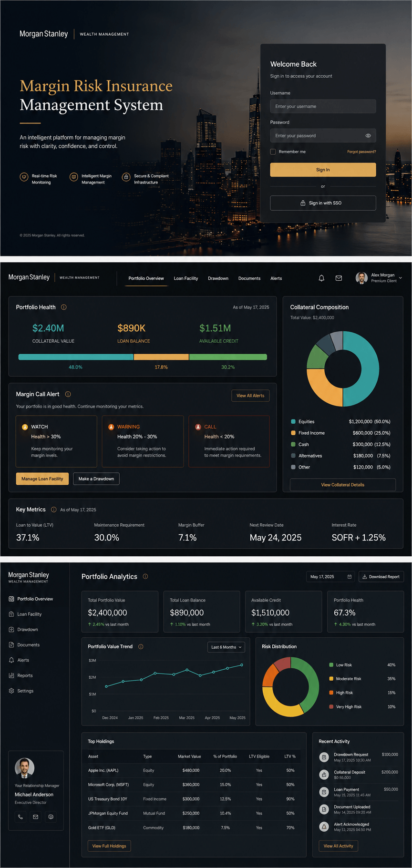Click the Alert Acknowledged activity icon

324,827
